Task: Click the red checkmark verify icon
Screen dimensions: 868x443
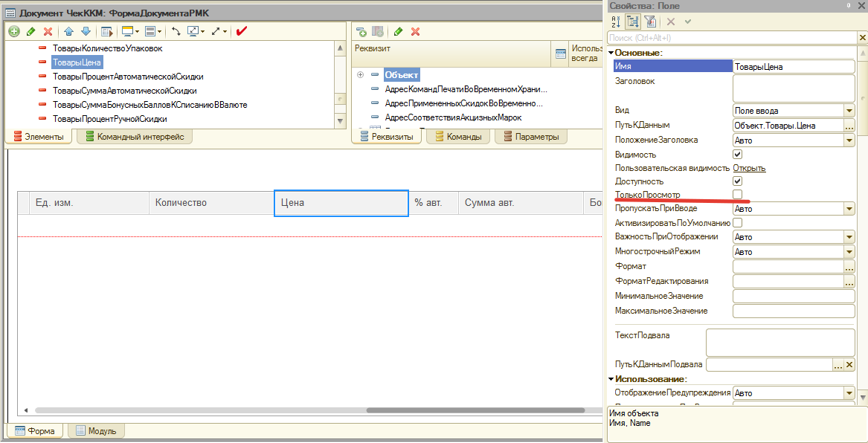Action: (241, 31)
